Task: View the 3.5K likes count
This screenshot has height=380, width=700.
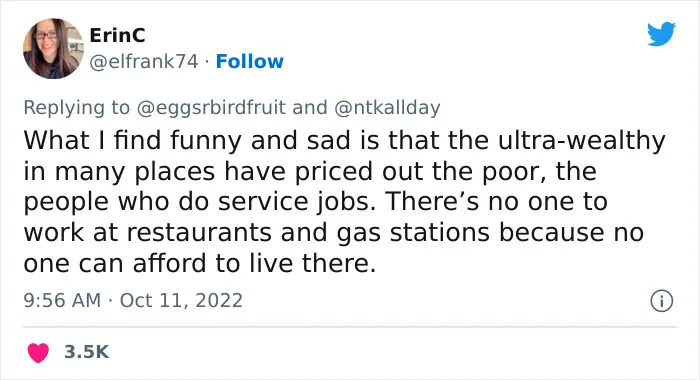Action: (x=86, y=352)
